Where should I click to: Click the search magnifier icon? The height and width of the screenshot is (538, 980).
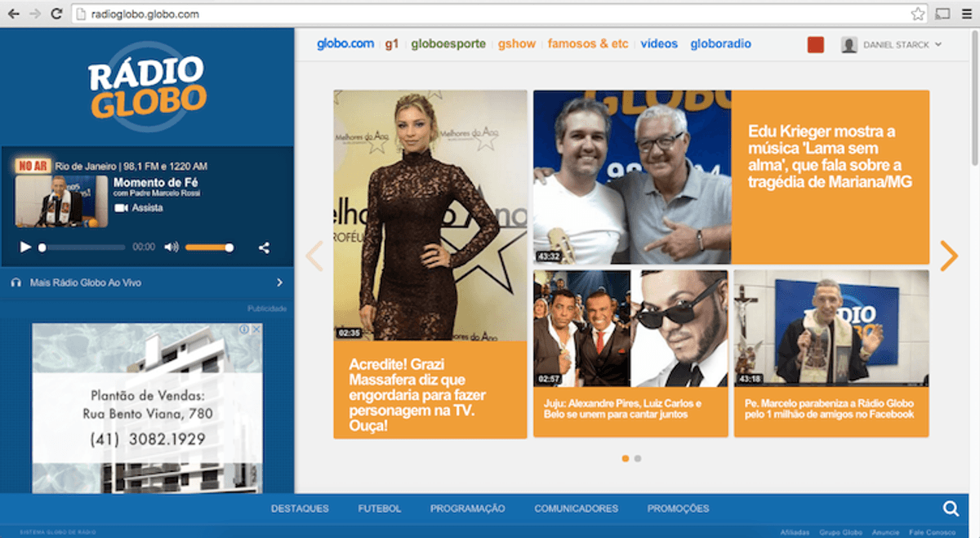pos(951,509)
